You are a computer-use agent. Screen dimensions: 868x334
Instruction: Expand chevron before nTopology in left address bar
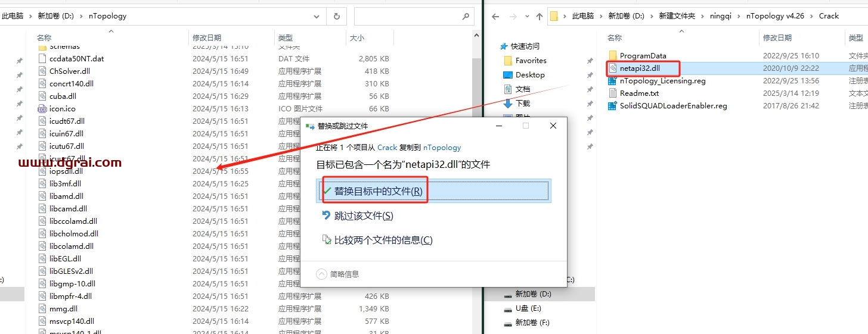[x=82, y=16]
